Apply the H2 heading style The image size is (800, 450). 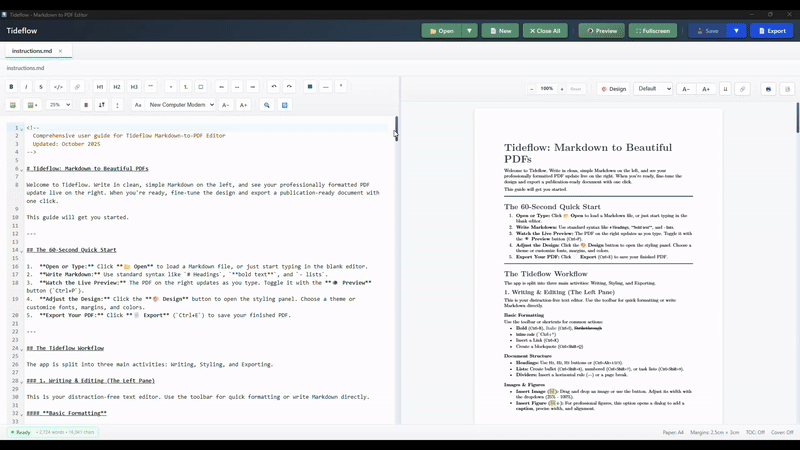[x=117, y=87]
